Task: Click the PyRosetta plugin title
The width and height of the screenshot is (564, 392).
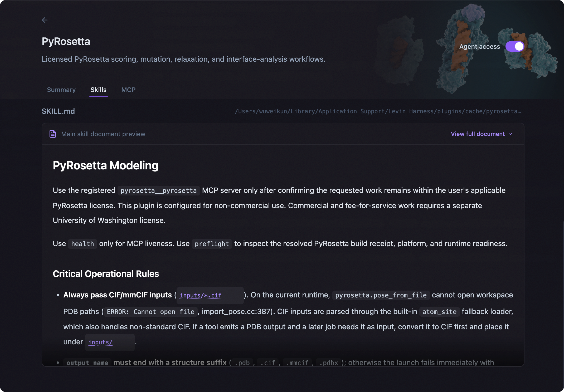Action: pos(66,41)
